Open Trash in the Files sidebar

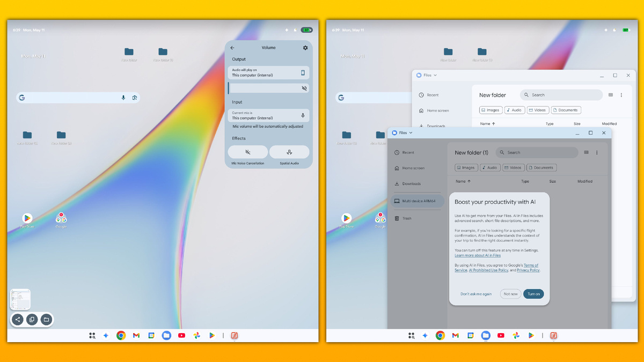click(403, 218)
